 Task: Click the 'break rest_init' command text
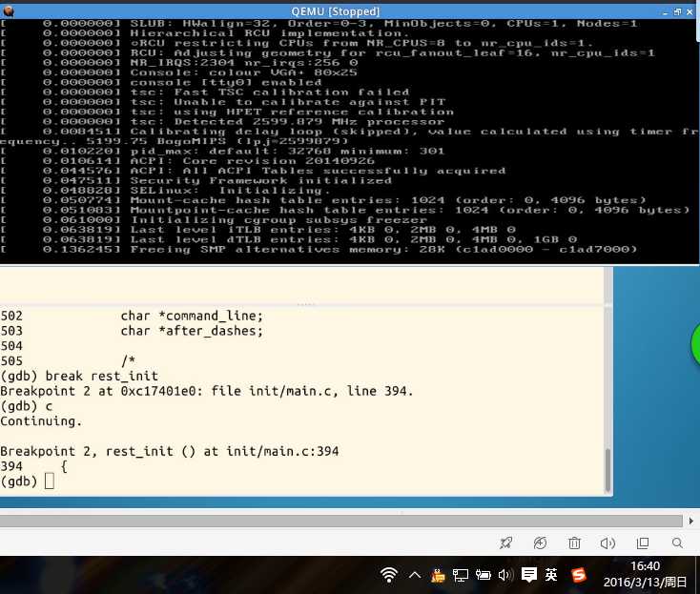click(102, 376)
